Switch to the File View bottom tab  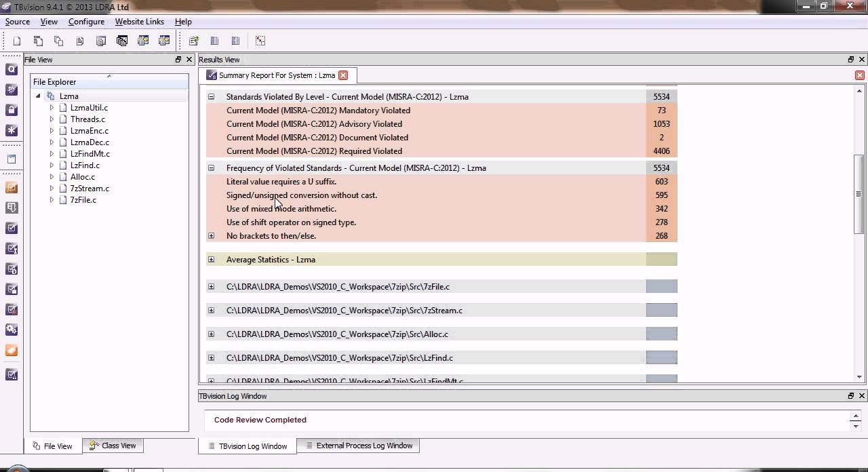(x=53, y=446)
